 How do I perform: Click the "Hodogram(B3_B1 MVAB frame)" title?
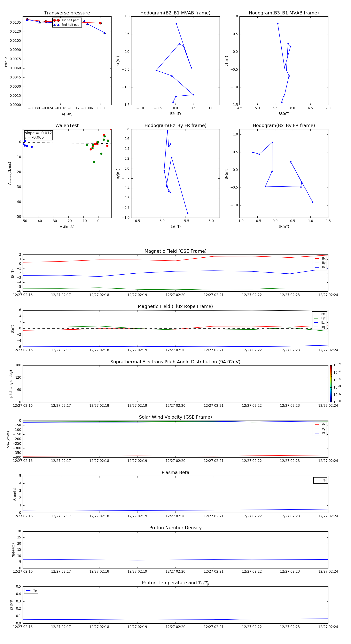[x=284, y=13]
